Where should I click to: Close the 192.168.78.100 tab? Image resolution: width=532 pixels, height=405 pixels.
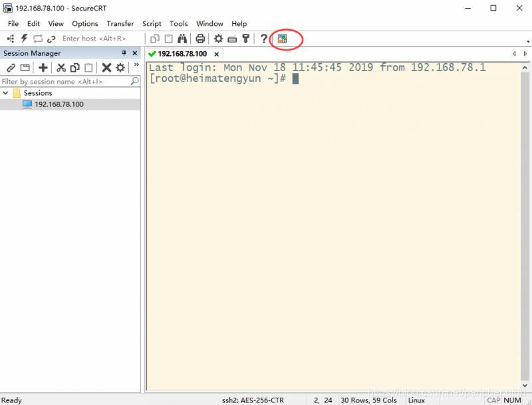tap(217, 55)
